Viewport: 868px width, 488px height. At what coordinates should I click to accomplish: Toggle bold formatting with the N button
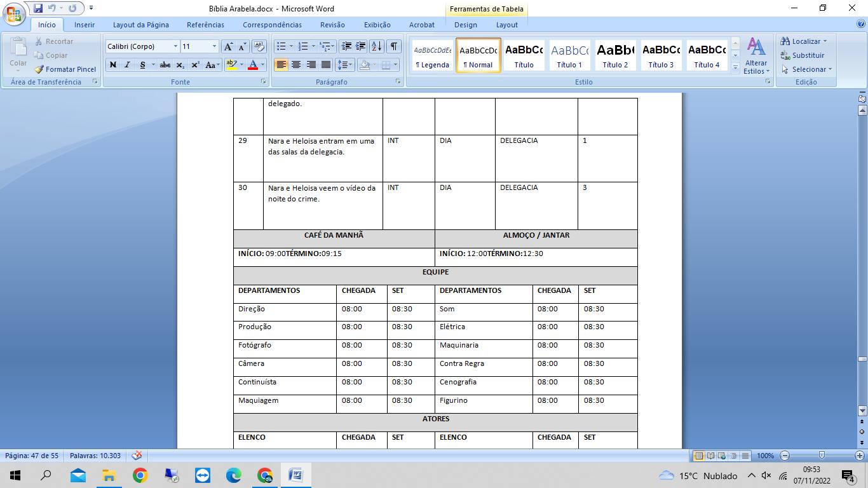pyautogui.click(x=113, y=65)
